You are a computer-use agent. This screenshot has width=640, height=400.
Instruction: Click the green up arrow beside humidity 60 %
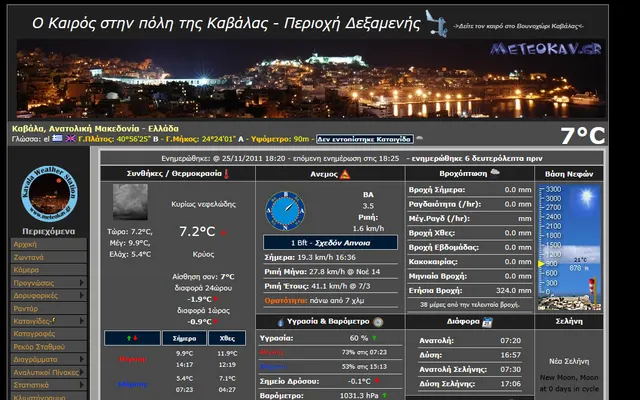(374, 338)
